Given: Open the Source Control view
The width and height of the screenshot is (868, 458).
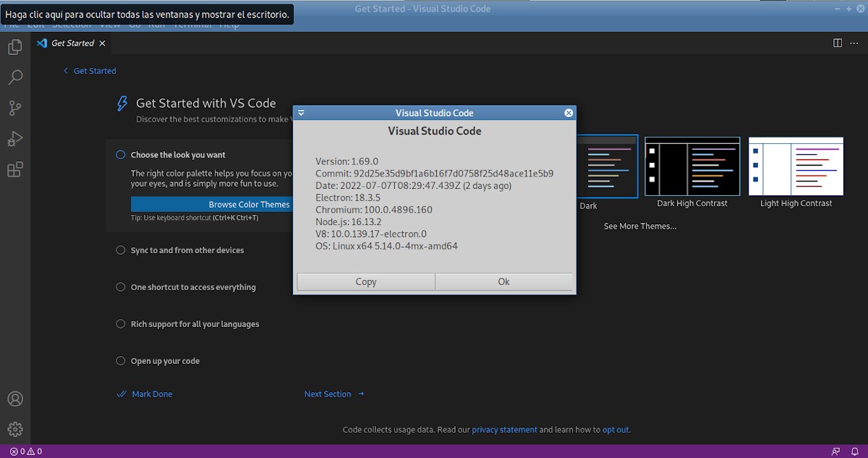Looking at the screenshot, I should click(x=14, y=109).
